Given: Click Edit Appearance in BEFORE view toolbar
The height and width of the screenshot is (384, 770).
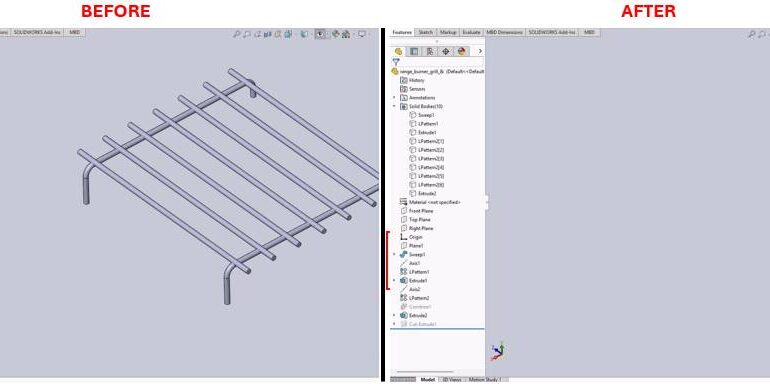Looking at the screenshot, I should point(336,34).
